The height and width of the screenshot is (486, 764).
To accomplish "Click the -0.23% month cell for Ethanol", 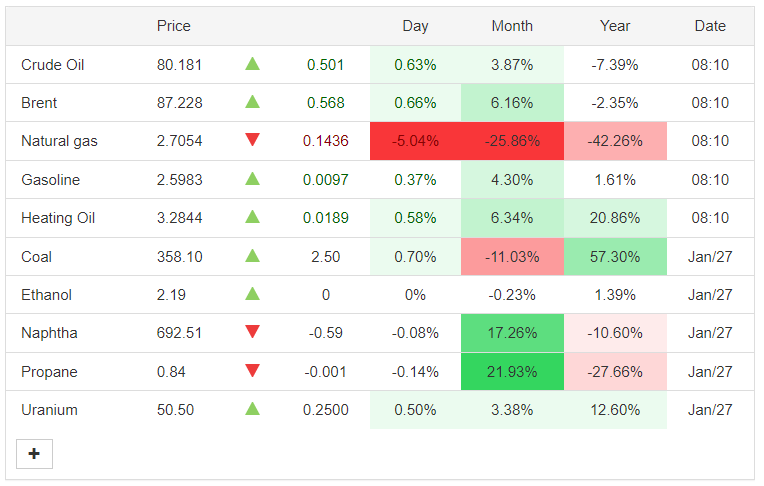I will pyautogui.click(x=512, y=295).
